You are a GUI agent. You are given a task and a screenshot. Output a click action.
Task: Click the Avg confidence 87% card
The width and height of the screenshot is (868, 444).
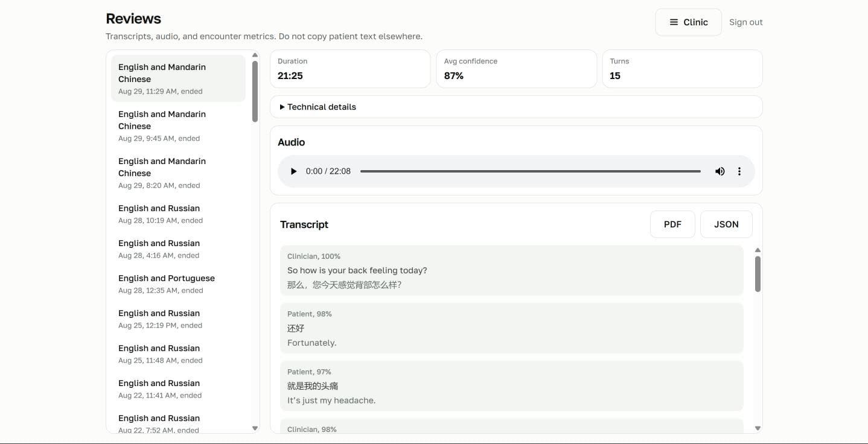[516, 69]
